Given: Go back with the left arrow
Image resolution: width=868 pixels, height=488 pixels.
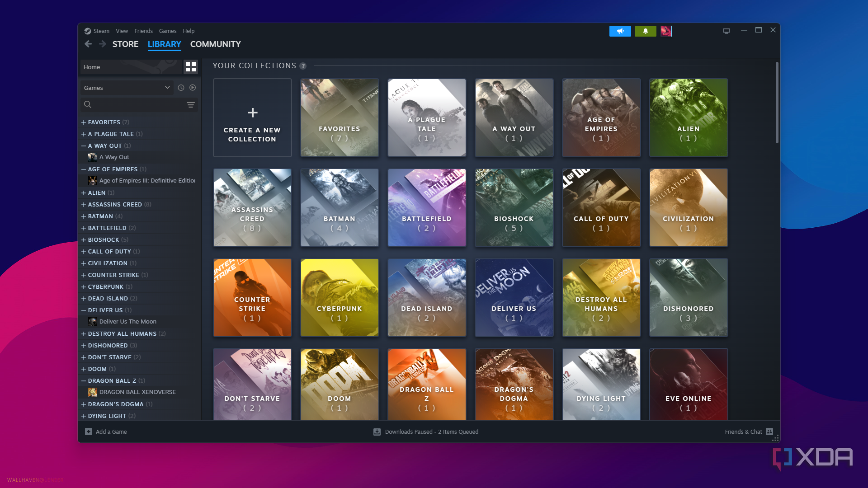Looking at the screenshot, I should pos(88,44).
